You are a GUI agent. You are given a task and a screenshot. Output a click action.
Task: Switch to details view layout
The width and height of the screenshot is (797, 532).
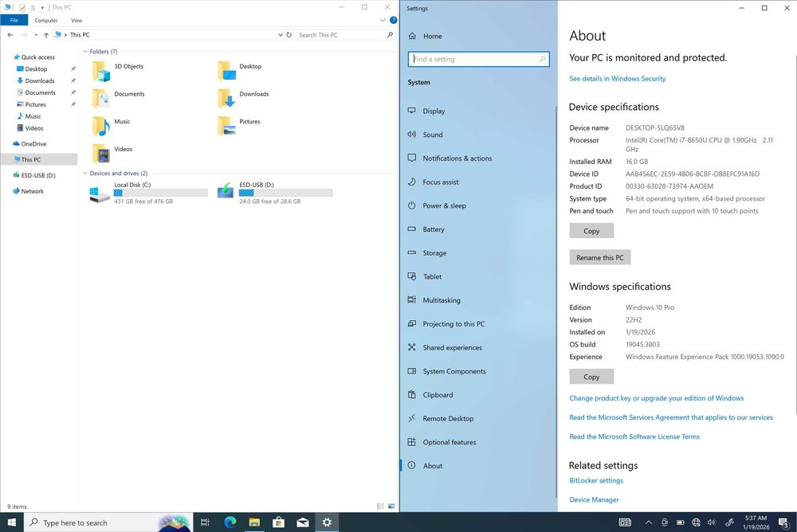tap(380, 506)
